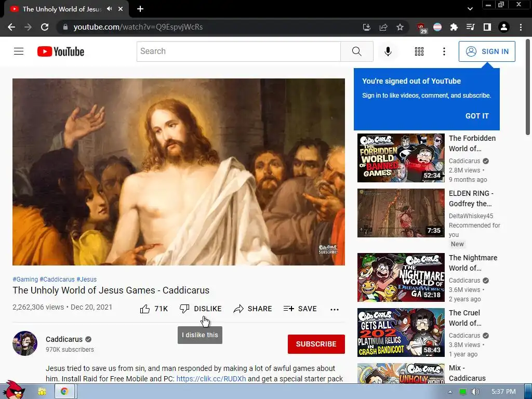The image size is (532, 399).
Task: Open the volume control in system tray
Action: (x=475, y=392)
